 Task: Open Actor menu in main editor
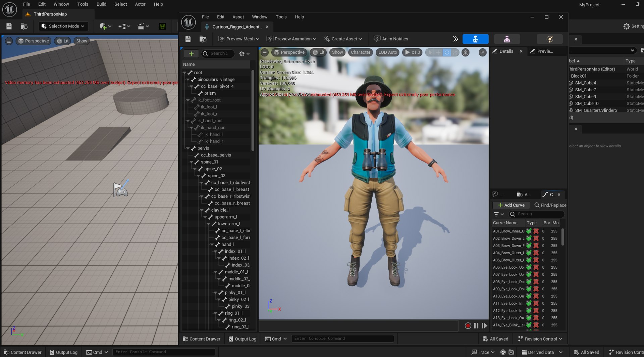[140, 4]
